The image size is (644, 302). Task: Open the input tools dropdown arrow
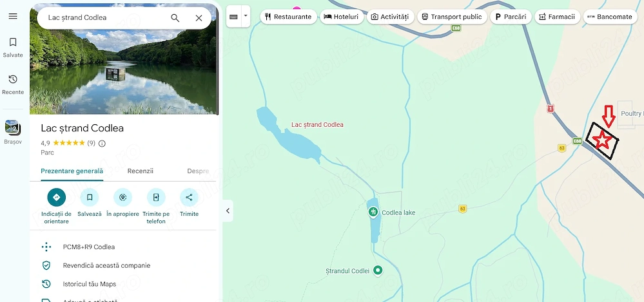click(x=246, y=16)
